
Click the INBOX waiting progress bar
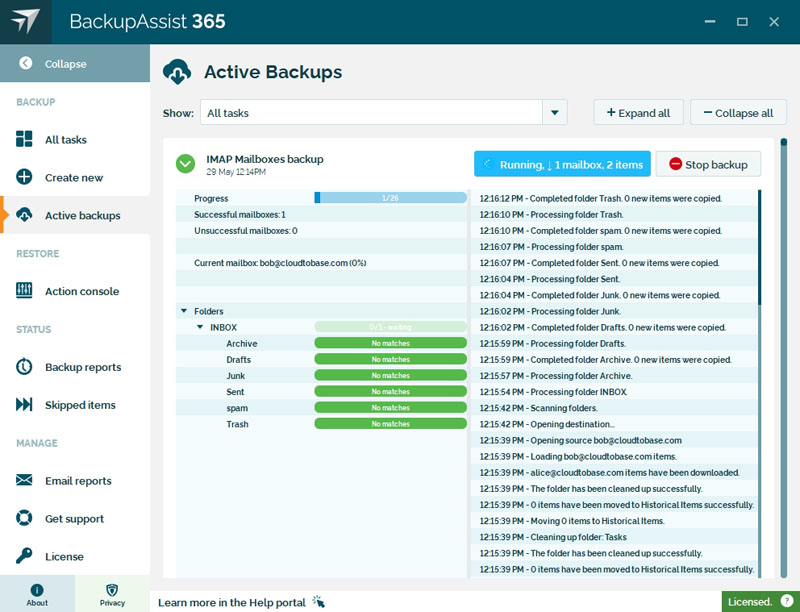click(390, 326)
